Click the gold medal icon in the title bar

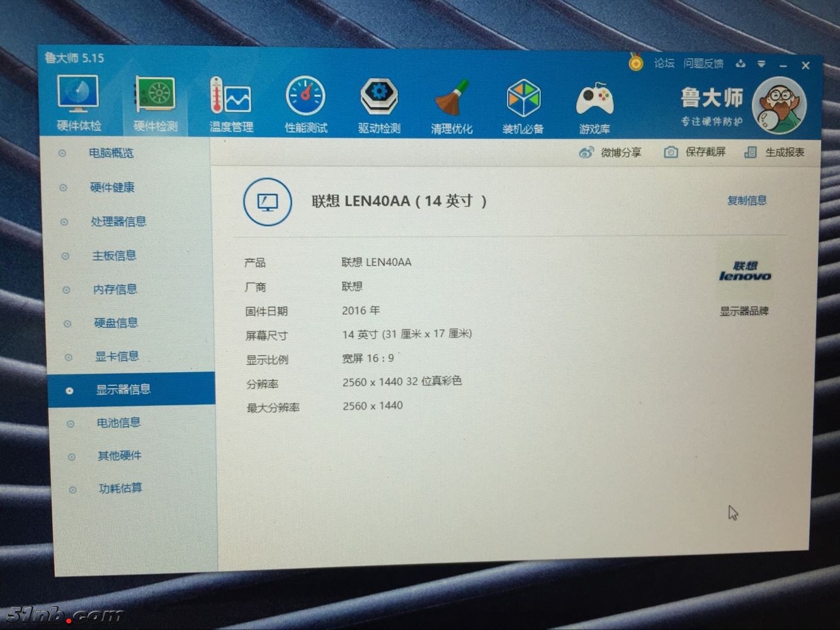[x=636, y=62]
